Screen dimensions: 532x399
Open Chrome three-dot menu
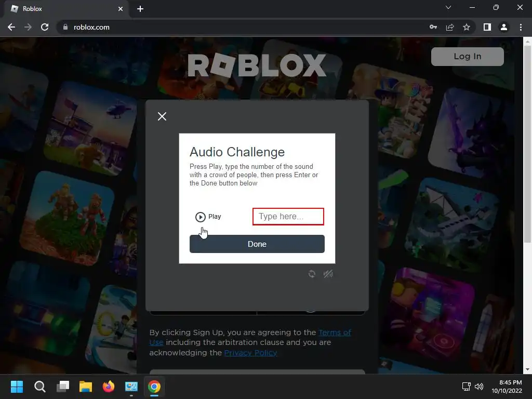coord(521,27)
